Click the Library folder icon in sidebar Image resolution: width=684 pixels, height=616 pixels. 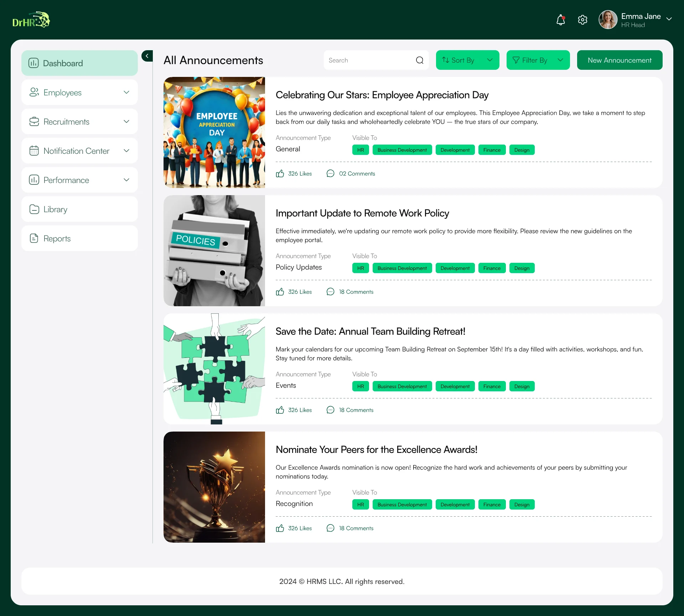(34, 209)
